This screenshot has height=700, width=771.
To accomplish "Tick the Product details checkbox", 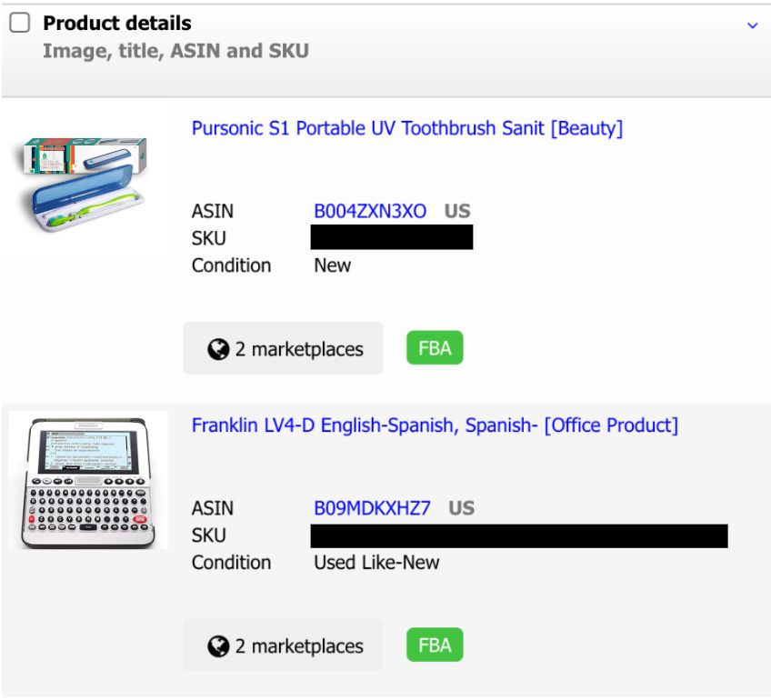I will click(x=20, y=24).
